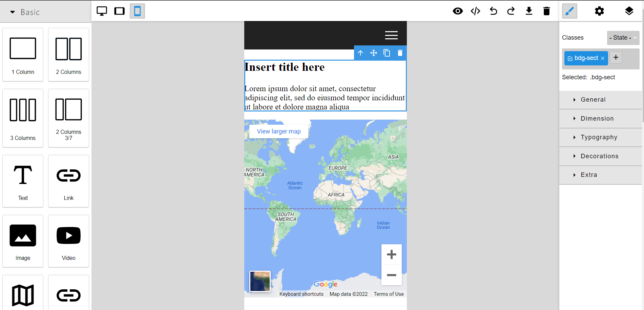Switch map to satellite thumbnail
Screen dimensions: 644x310
point(260,281)
